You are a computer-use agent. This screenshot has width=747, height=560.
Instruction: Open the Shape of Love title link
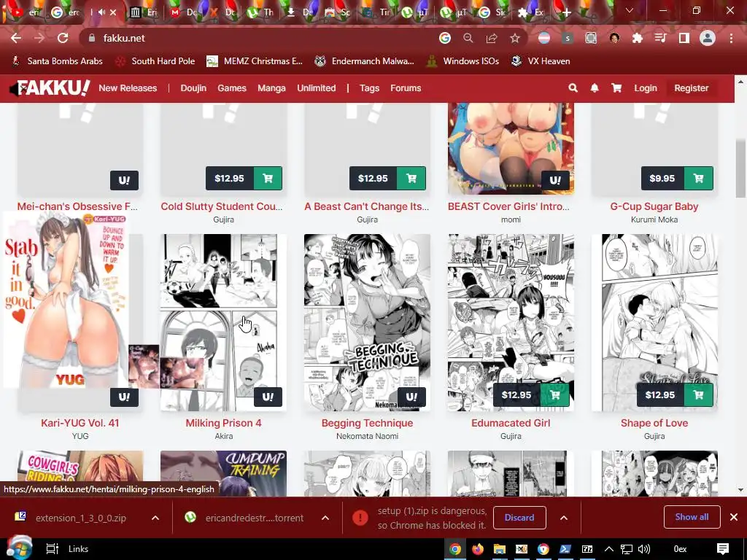pyautogui.click(x=654, y=423)
